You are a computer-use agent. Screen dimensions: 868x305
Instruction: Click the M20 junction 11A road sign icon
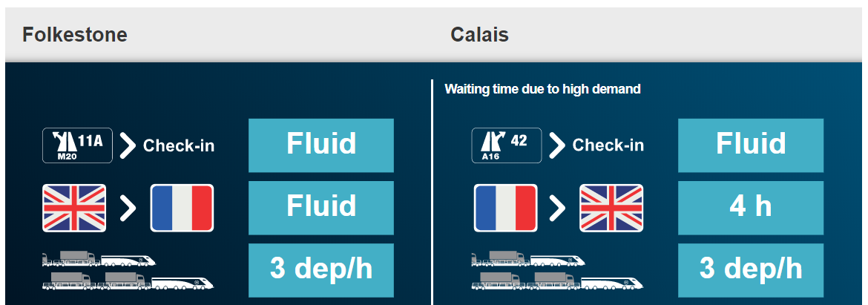78,145
